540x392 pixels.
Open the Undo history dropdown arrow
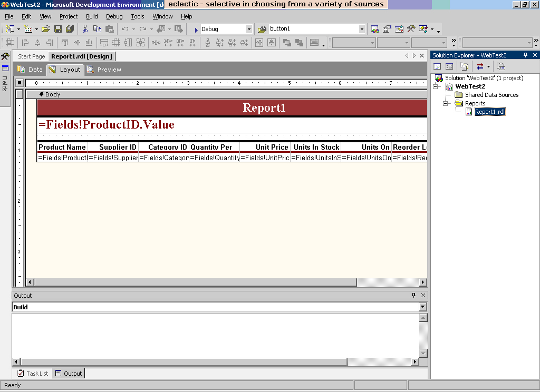pyautogui.click(x=133, y=30)
